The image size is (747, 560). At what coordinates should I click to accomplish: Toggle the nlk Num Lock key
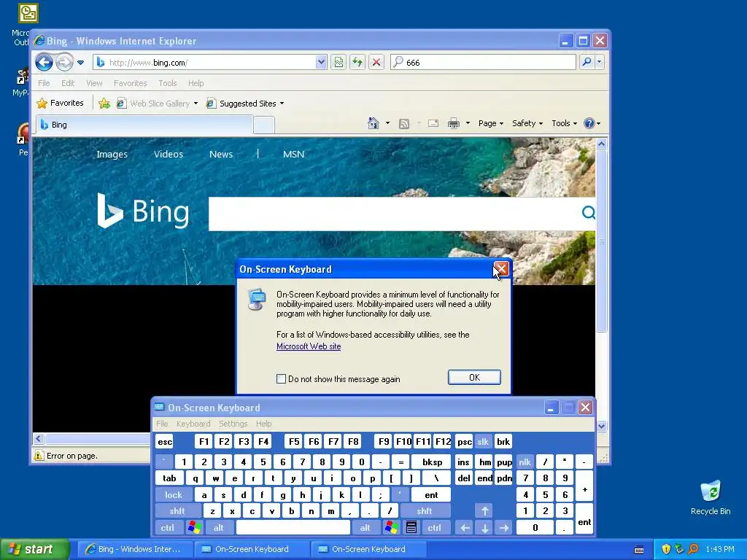(525, 462)
